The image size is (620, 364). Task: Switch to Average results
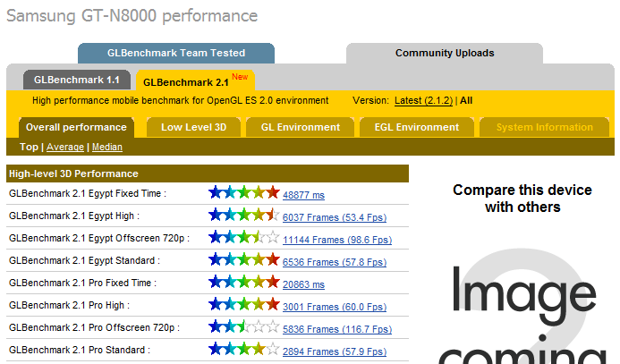tap(65, 147)
